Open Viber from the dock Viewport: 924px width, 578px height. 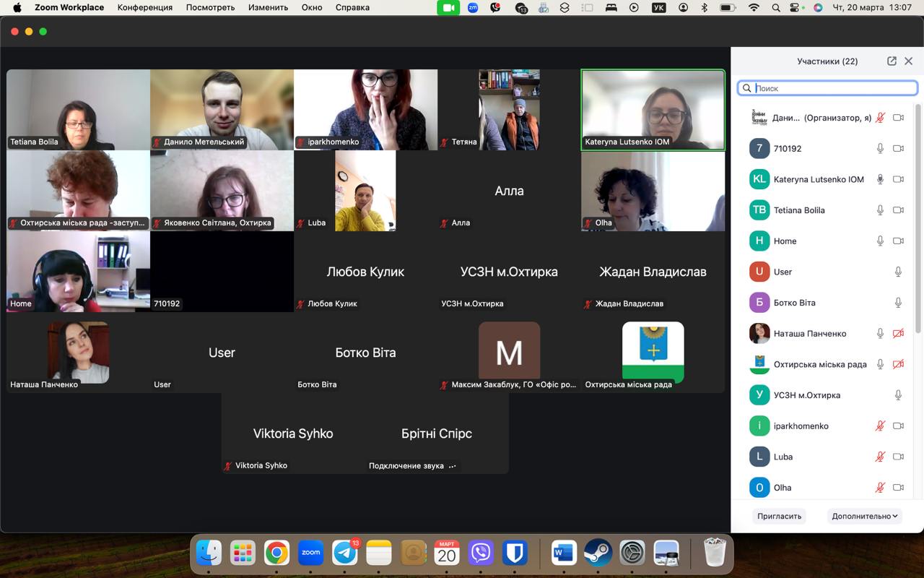point(481,553)
